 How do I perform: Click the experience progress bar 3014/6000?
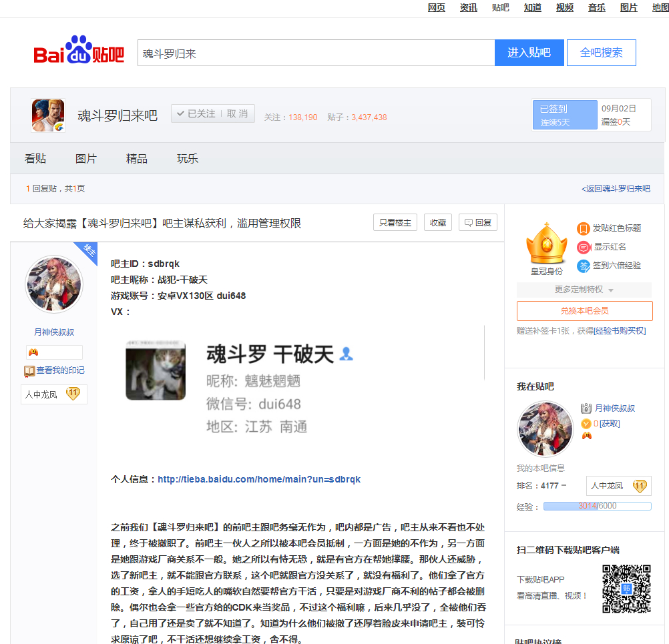[x=598, y=506]
